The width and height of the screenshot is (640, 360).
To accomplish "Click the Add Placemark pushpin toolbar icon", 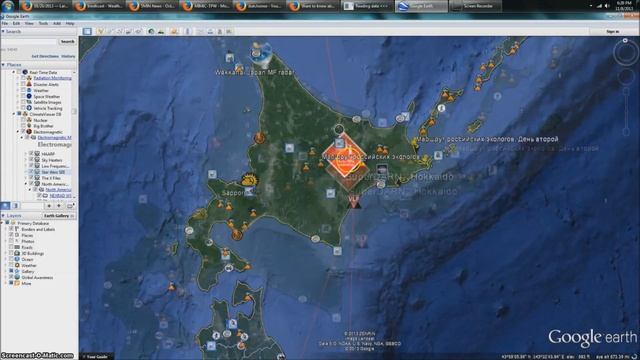I will point(100,31).
